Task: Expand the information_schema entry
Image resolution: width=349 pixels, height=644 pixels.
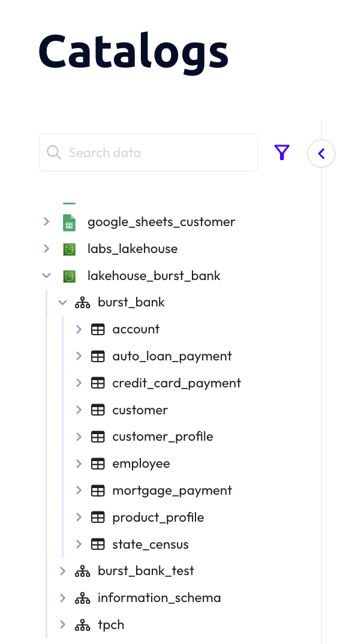Action: pyautogui.click(x=62, y=597)
